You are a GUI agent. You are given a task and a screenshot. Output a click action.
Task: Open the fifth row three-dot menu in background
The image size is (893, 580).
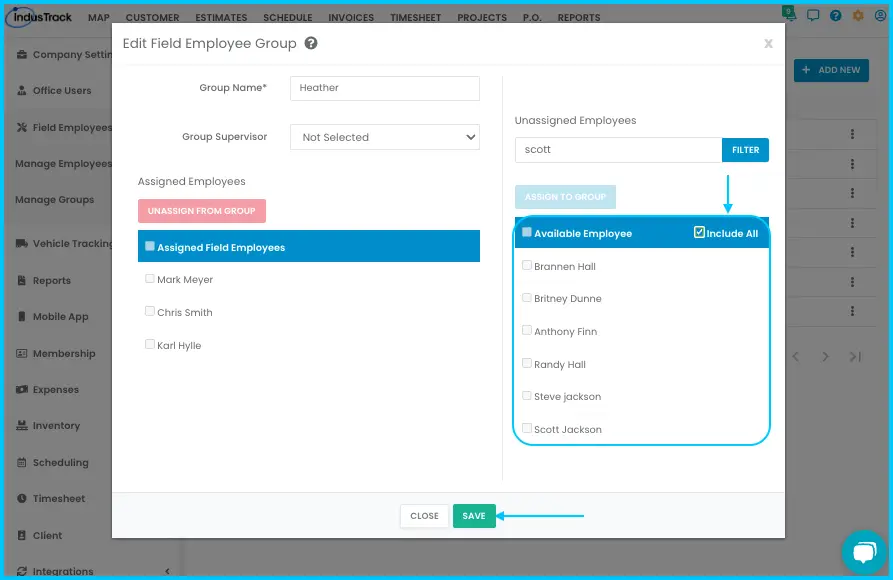852,252
